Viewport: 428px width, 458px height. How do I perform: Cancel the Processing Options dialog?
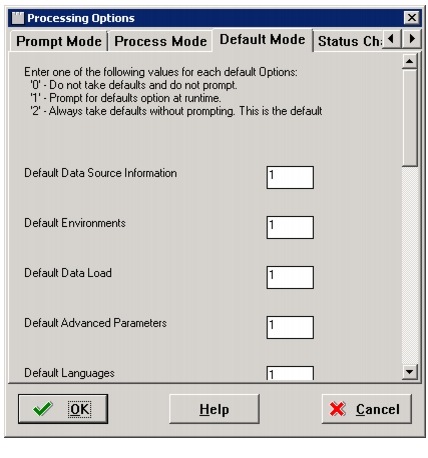tap(367, 409)
